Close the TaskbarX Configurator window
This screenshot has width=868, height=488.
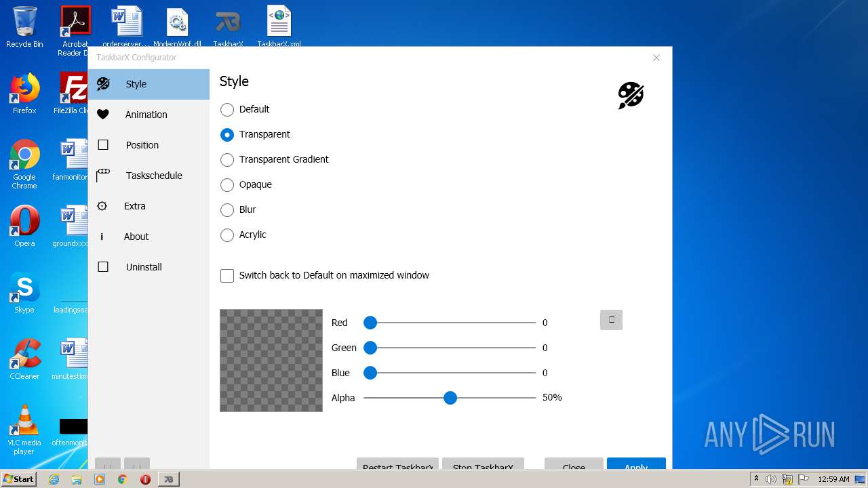(656, 58)
